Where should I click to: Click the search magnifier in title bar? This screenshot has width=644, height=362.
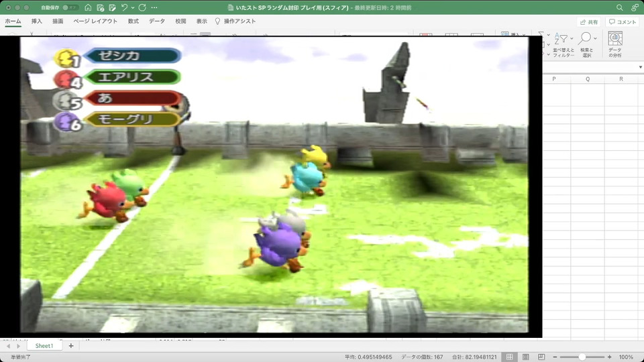click(619, 7)
